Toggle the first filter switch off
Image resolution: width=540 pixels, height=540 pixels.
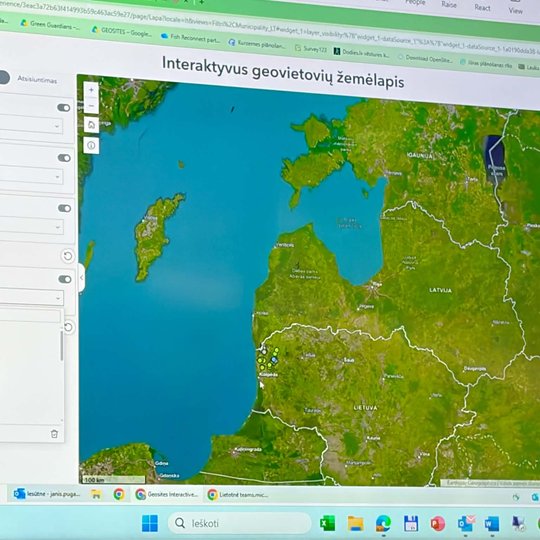(x=64, y=108)
